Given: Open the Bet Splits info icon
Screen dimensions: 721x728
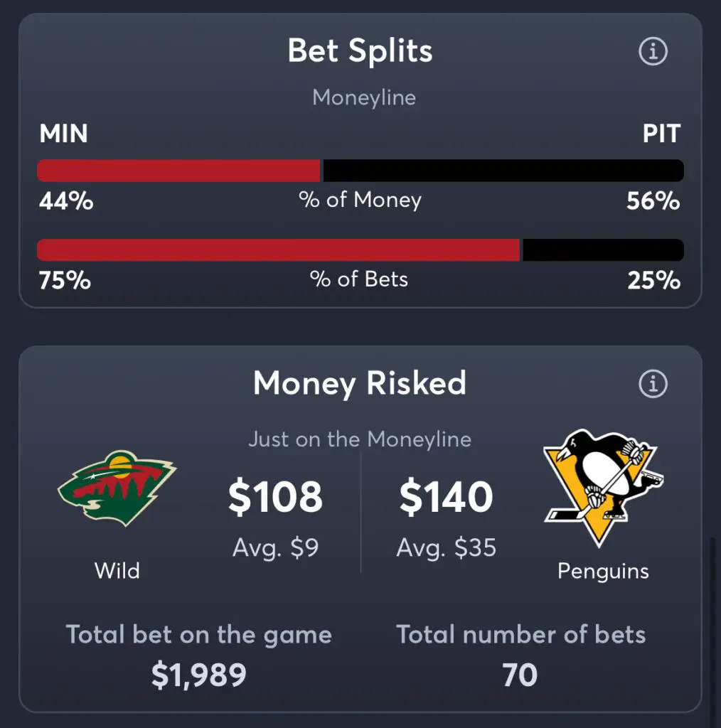Looking at the screenshot, I should 653,51.
